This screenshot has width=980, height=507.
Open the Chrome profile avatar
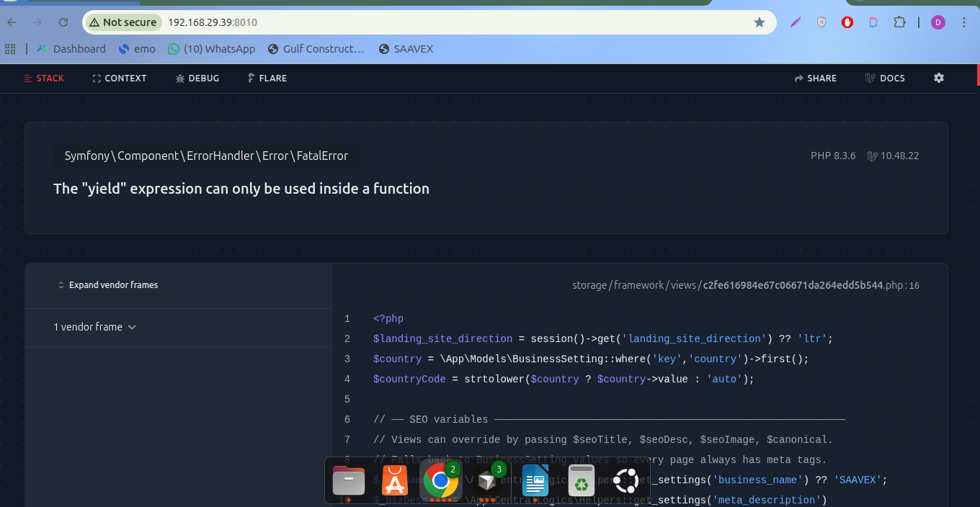click(937, 22)
